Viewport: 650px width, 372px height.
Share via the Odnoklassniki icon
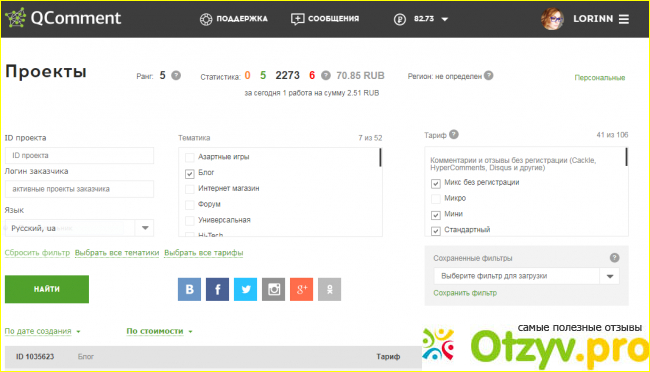point(330,289)
